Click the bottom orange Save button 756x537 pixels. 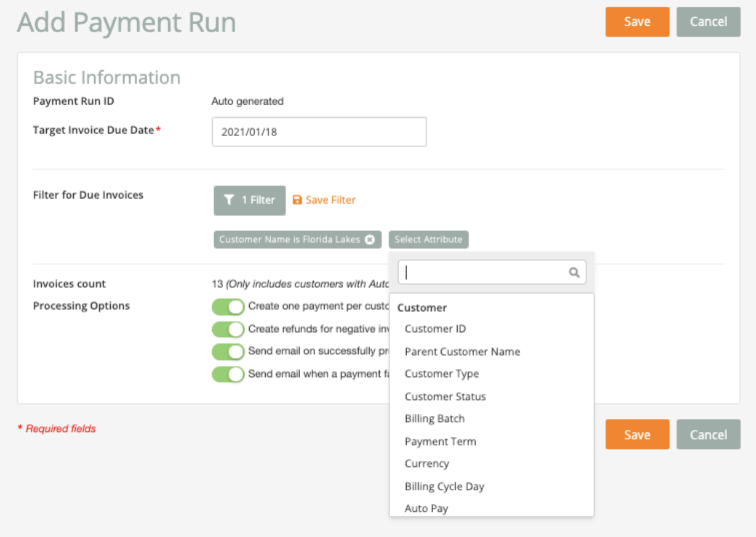[x=637, y=434]
